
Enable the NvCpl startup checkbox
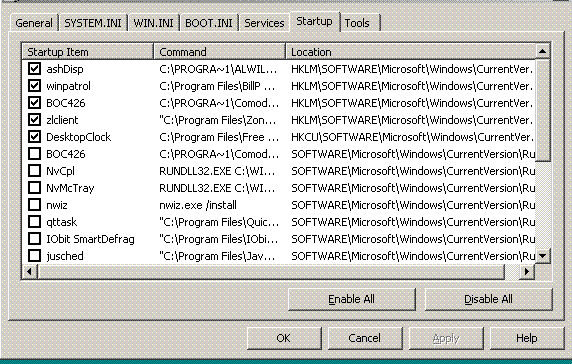pos(35,171)
